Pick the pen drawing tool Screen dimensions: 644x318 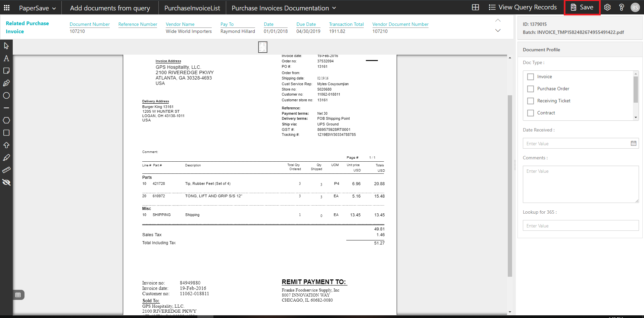click(x=6, y=83)
